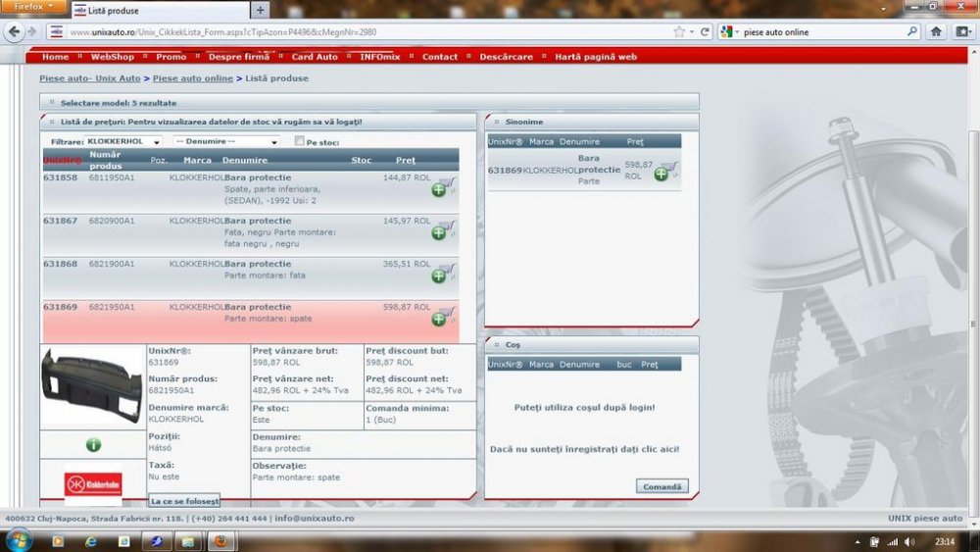The width and height of the screenshot is (980, 552).
Task: Open the KLOKKERHOL filter dropdown
Action: tap(123, 141)
